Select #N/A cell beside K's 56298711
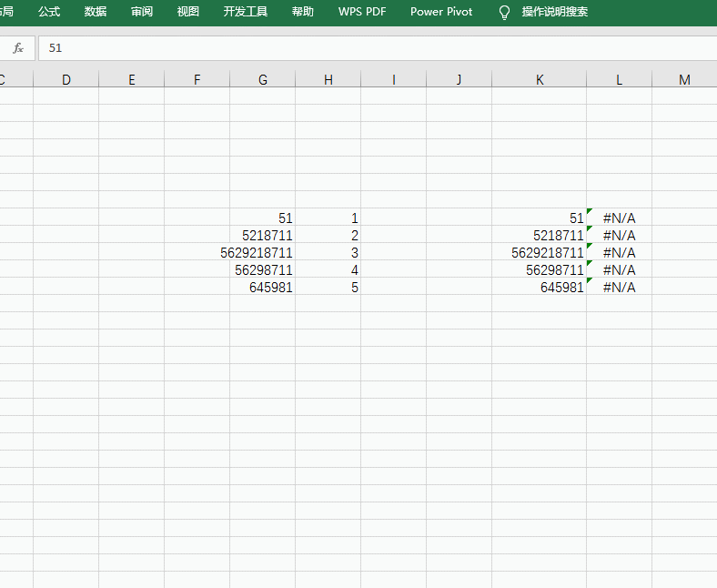Image resolution: width=717 pixels, height=588 pixels. click(619, 269)
